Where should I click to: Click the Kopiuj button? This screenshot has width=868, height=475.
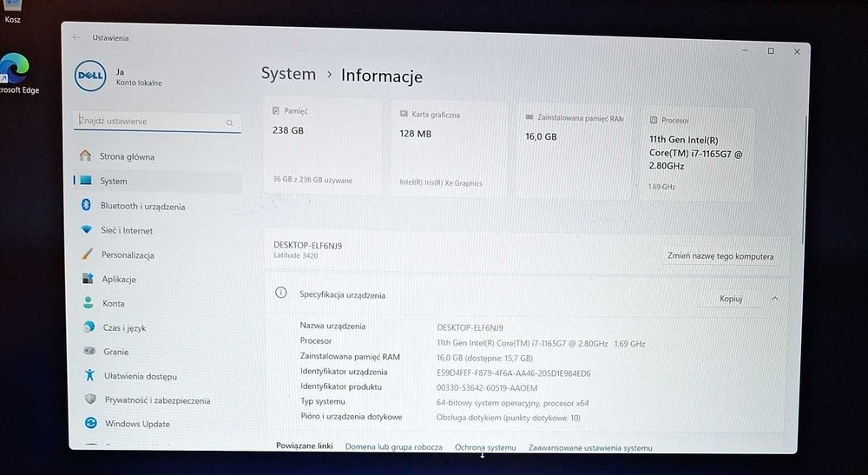[731, 299]
